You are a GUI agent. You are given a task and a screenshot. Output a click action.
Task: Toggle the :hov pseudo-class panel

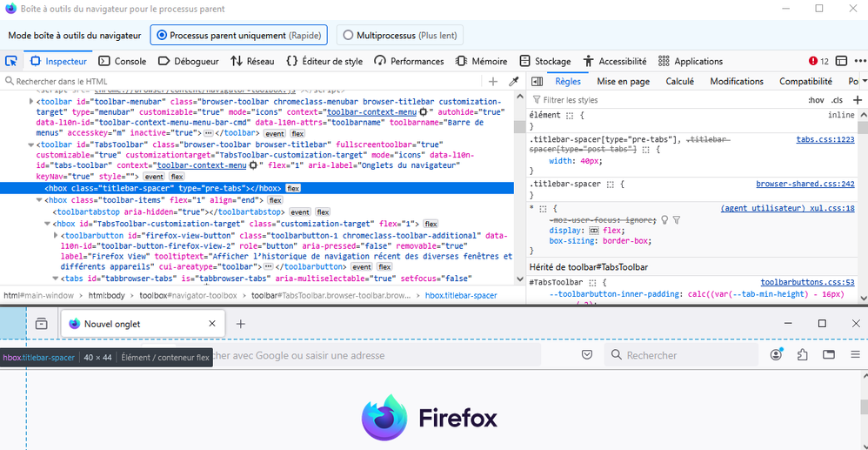pyautogui.click(x=816, y=100)
